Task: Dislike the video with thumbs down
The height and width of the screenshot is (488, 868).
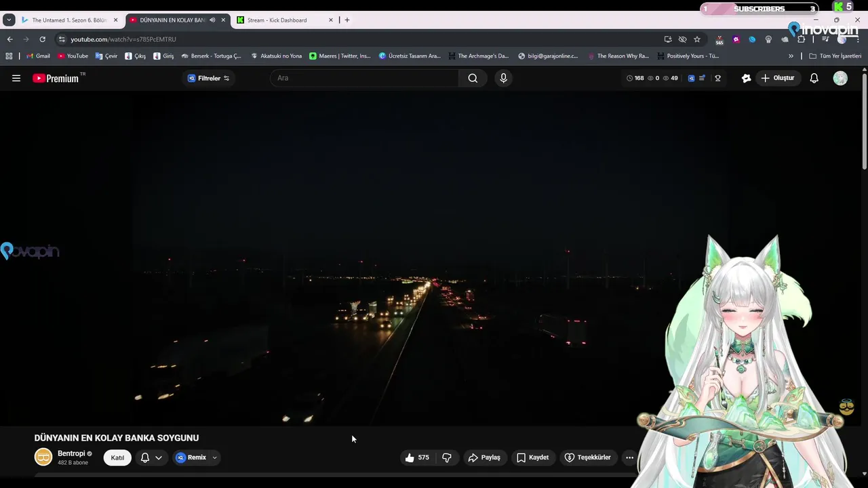Action: (446, 457)
